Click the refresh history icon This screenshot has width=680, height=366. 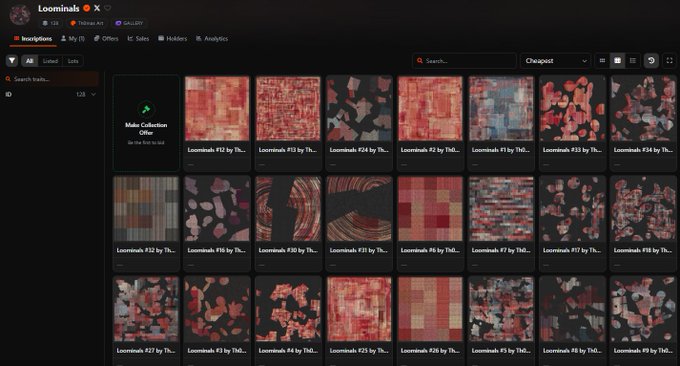(651, 61)
